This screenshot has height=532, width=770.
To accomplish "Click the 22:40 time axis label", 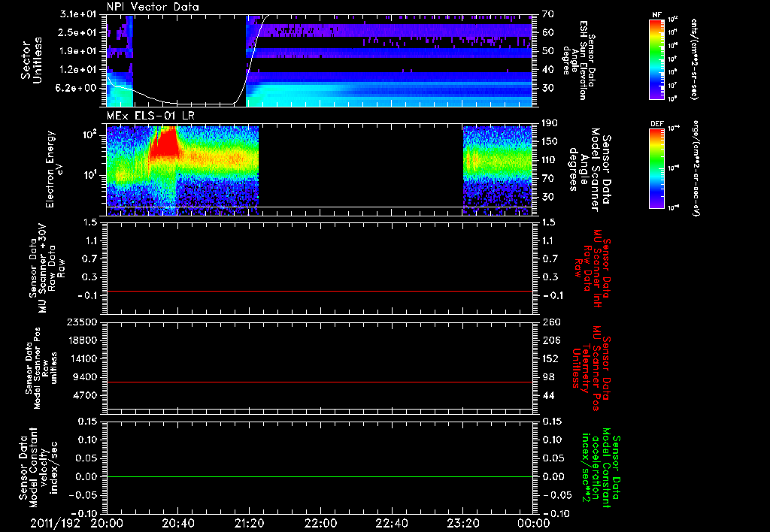I will (391, 523).
